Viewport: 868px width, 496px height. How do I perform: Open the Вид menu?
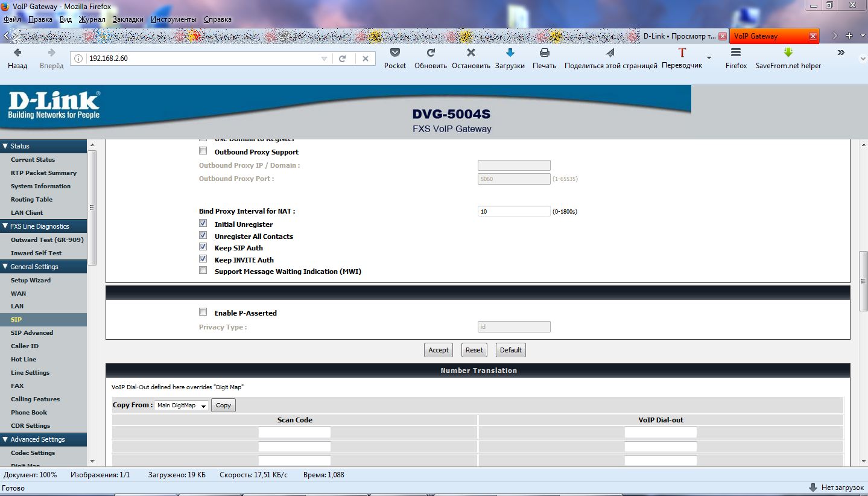coord(66,19)
